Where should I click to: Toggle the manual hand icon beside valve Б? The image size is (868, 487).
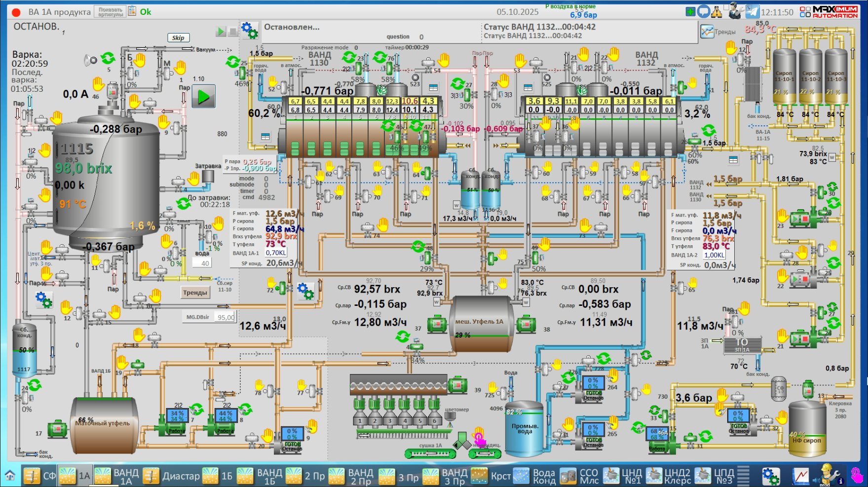140,60
